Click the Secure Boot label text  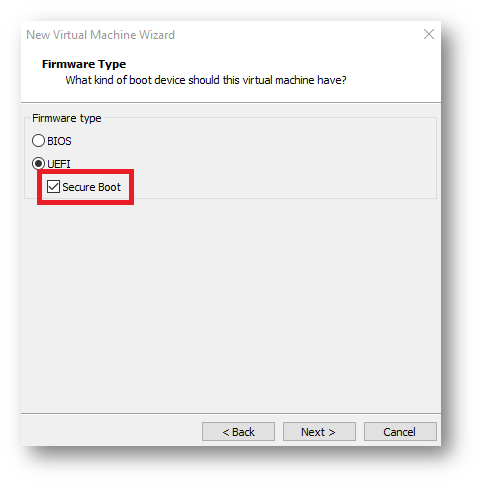pyautogui.click(x=91, y=187)
